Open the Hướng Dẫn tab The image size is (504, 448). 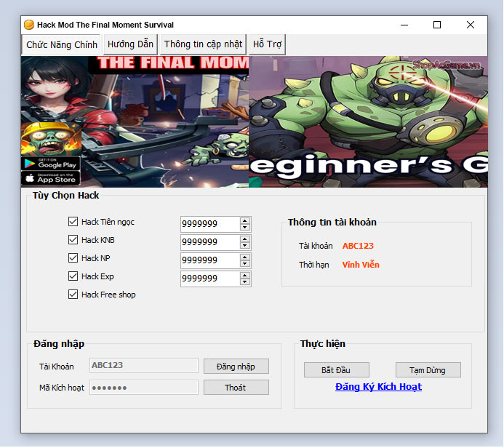click(130, 44)
